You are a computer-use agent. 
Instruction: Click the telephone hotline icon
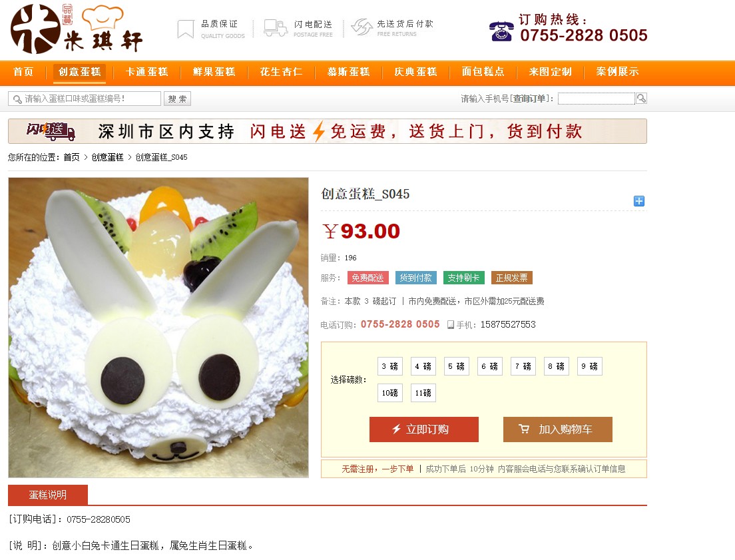pos(501,31)
